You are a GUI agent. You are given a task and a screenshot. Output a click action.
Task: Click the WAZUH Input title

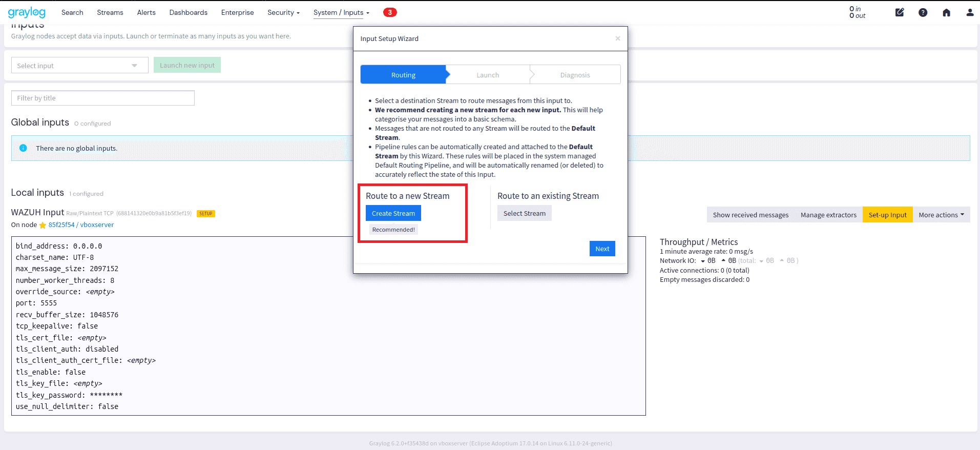coord(37,212)
